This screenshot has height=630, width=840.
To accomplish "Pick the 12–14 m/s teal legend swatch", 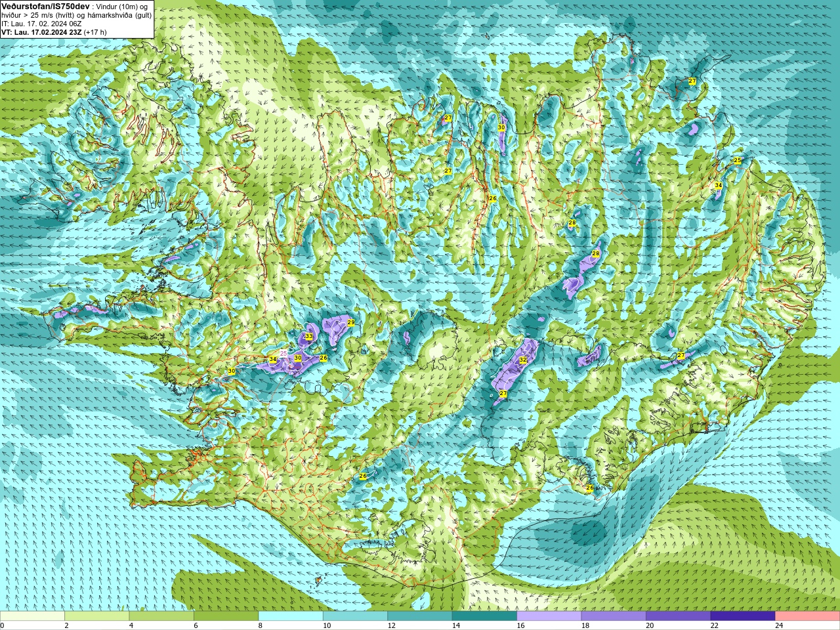I will pos(420,616).
